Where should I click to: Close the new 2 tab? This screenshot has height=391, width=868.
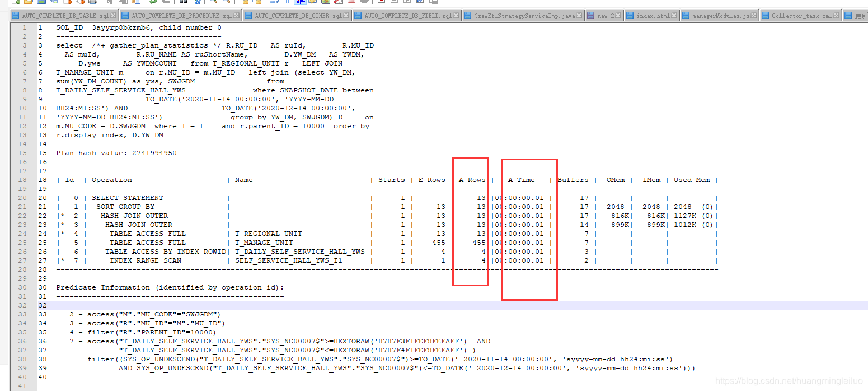[620, 16]
